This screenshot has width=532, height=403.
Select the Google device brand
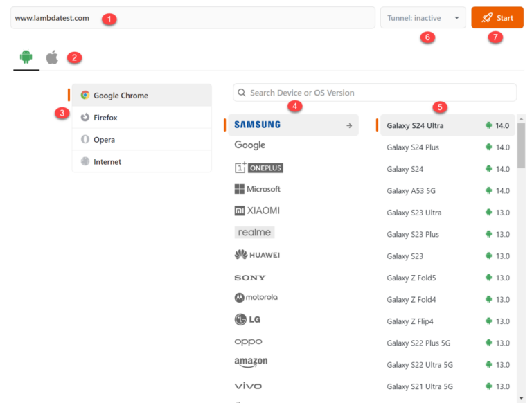point(250,145)
